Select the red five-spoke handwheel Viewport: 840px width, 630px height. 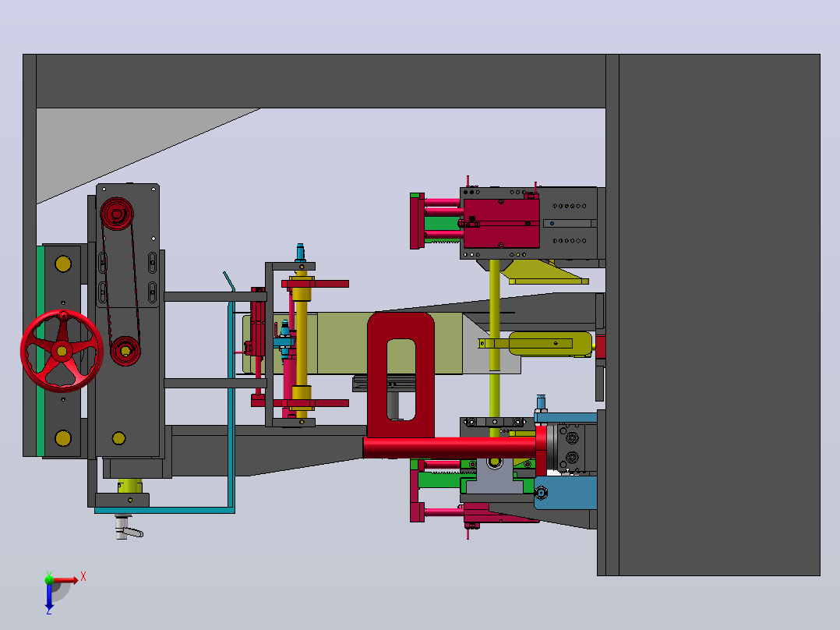click(x=62, y=351)
